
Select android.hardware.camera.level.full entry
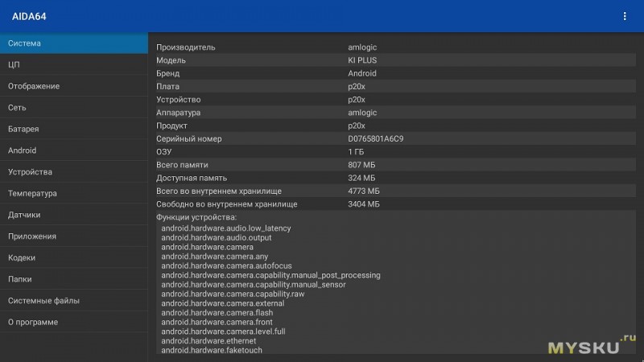223,331
